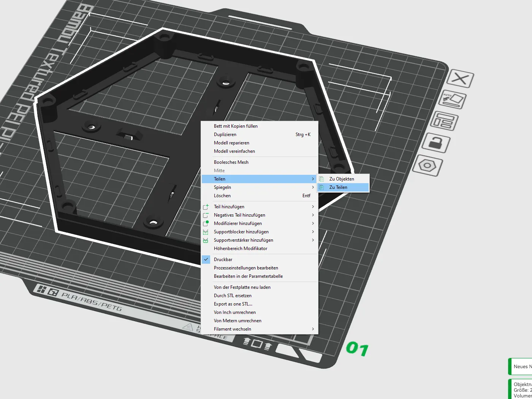Expand Negatives Teil hinzufügen submenu arrow
The image size is (532, 399).
coord(313,215)
